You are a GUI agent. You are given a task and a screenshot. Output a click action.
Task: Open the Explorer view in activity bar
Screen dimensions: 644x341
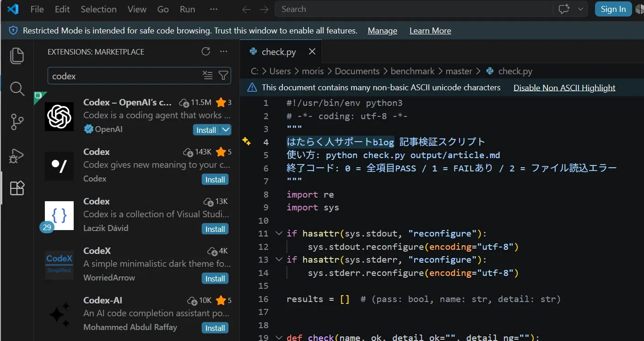tap(17, 55)
